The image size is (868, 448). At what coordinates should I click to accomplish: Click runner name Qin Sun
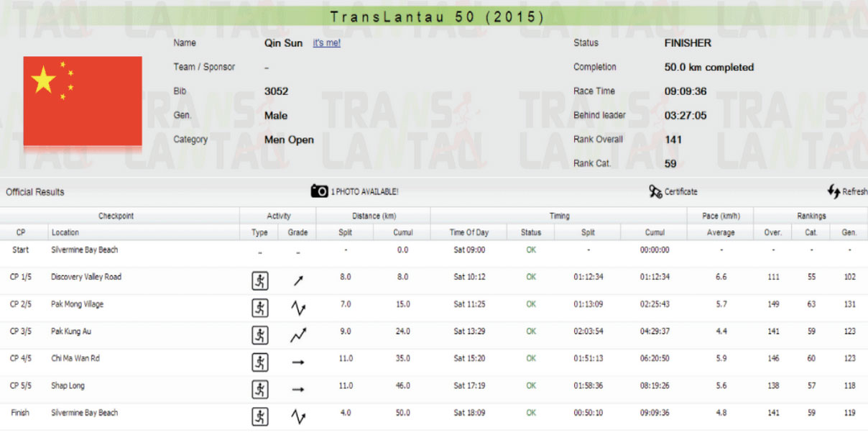284,43
